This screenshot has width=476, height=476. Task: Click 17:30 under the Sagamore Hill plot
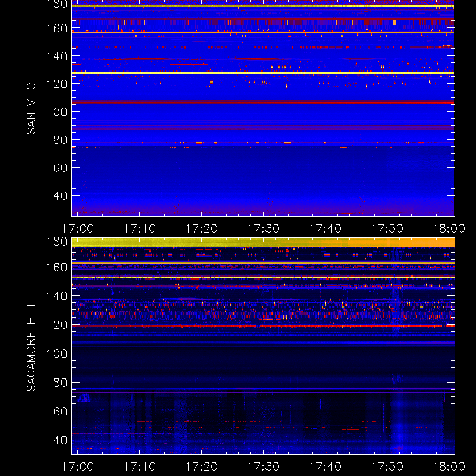pos(264,466)
